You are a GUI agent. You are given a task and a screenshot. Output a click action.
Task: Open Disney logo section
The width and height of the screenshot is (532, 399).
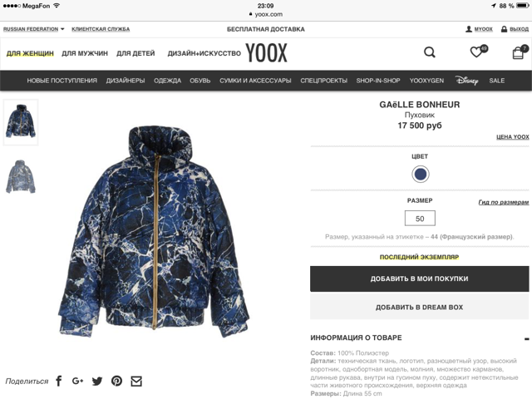466,81
